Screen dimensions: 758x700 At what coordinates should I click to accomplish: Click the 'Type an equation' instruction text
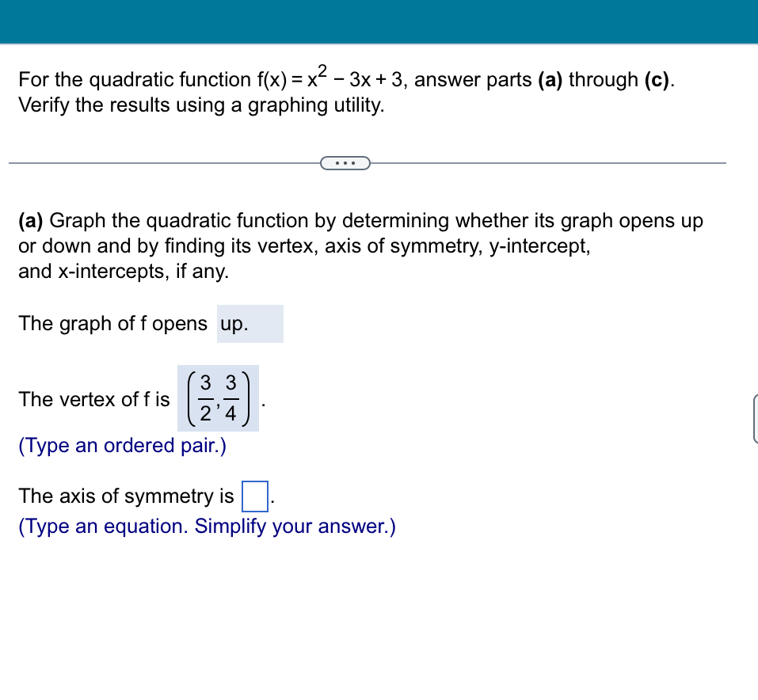[206, 526]
